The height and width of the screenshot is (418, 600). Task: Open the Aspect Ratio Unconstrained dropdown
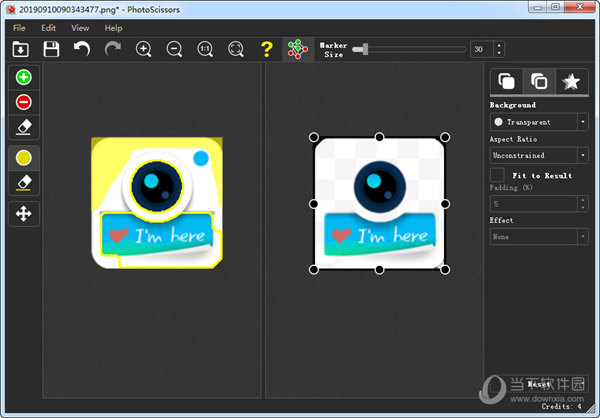click(538, 155)
